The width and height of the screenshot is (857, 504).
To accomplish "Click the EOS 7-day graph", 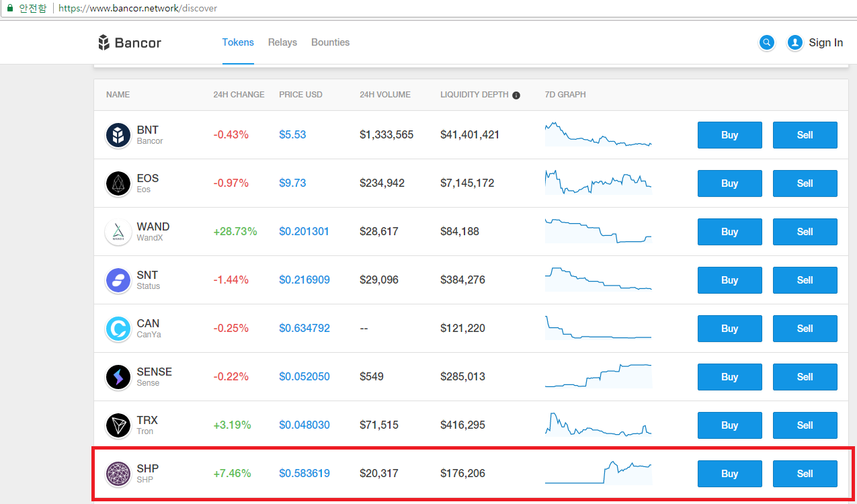I will pos(598,182).
